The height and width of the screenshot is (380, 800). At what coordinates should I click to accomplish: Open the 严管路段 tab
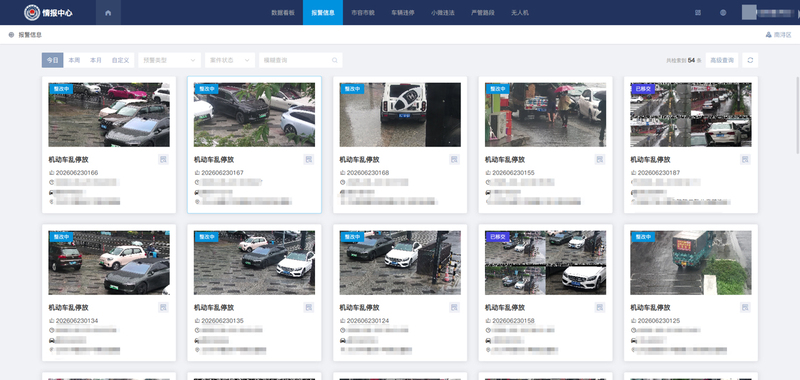pyautogui.click(x=482, y=13)
